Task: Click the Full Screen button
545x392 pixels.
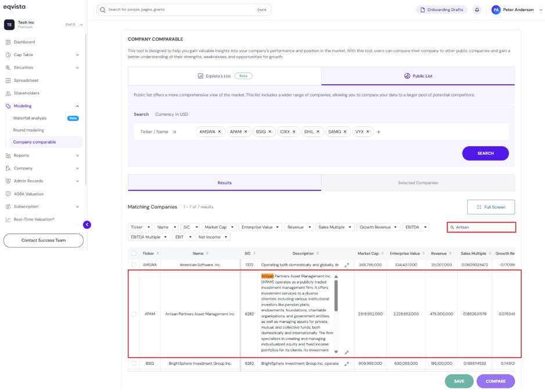Action: click(491, 207)
